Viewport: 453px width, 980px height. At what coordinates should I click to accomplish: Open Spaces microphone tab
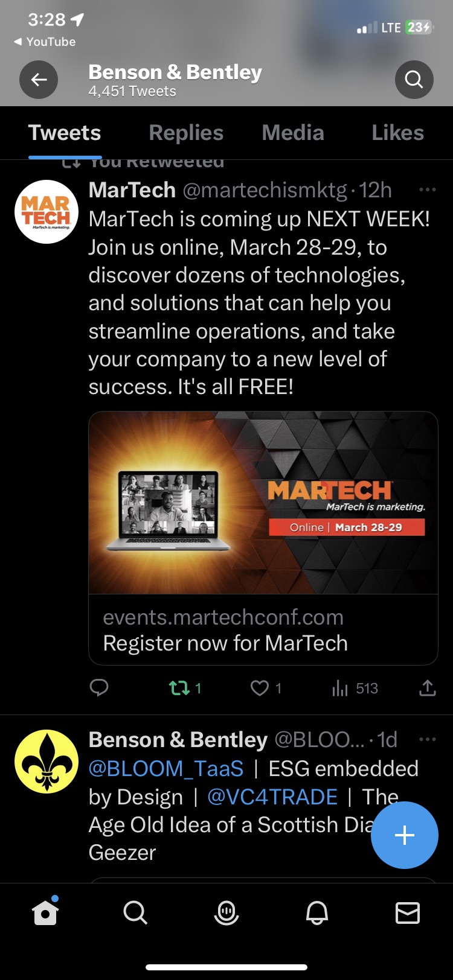(x=226, y=913)
